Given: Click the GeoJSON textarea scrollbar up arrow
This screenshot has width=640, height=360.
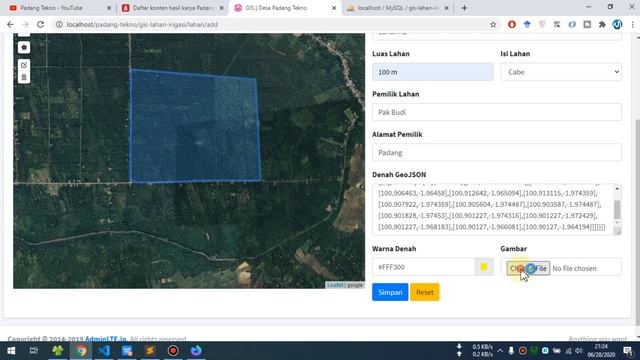Looking at the screenshot, I should [617, 189].
